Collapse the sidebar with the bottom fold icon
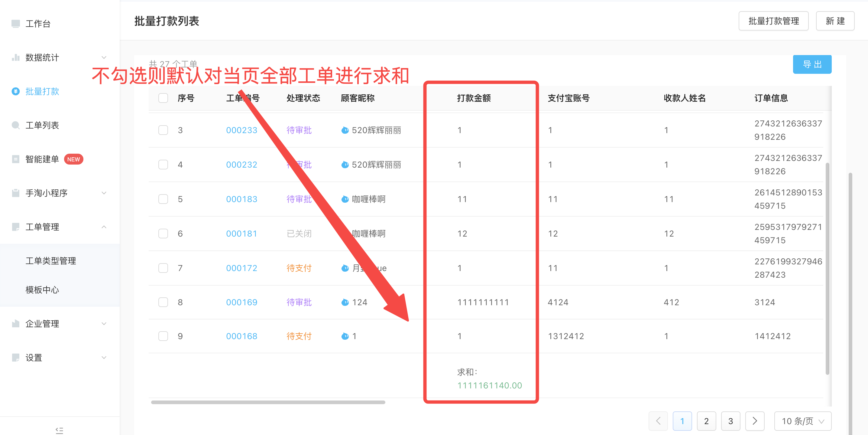This screenshot has width=868, height=435. click(x=59, y=430)
